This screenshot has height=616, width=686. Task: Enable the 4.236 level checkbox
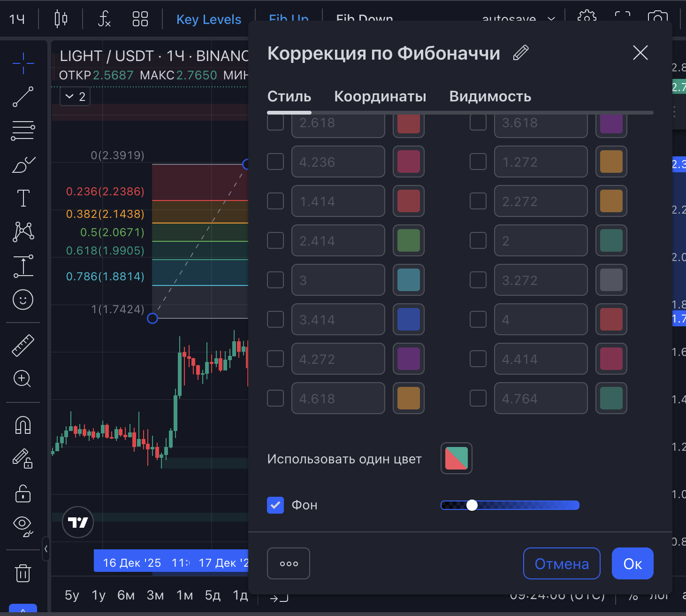click(x=275, y=162)
